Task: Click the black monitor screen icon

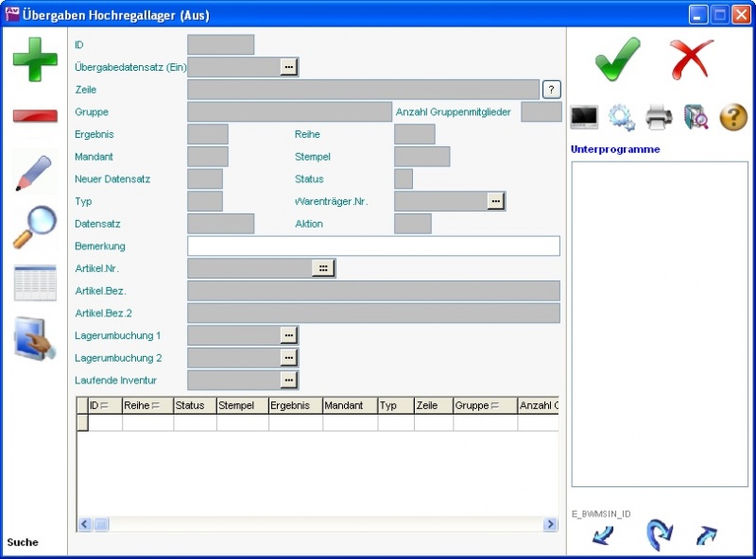Action: tap(585, 117)
